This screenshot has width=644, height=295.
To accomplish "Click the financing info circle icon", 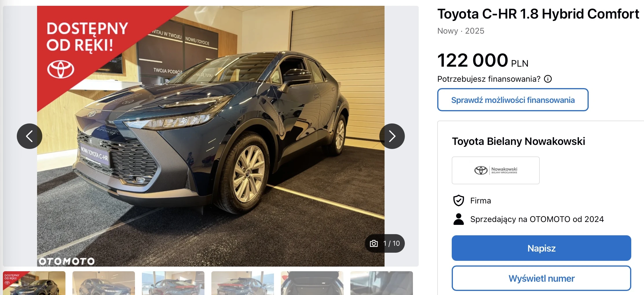I will click(548, 79).
